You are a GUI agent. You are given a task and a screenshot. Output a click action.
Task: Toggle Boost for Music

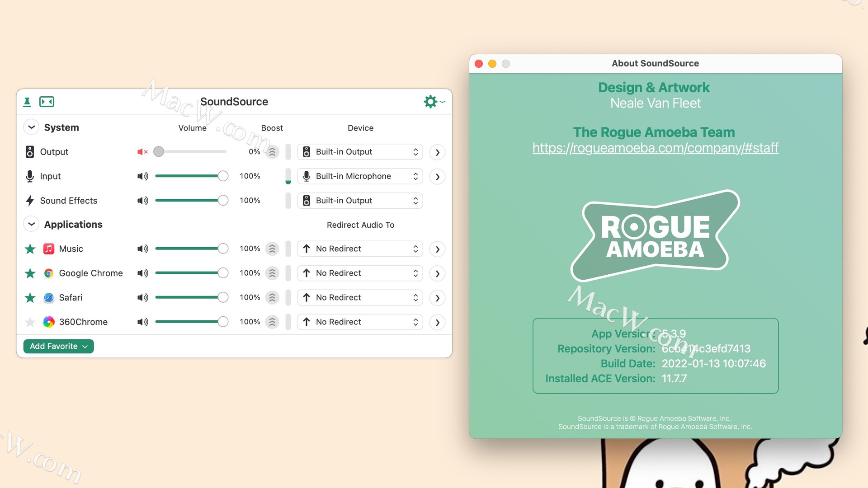(272, 249)
